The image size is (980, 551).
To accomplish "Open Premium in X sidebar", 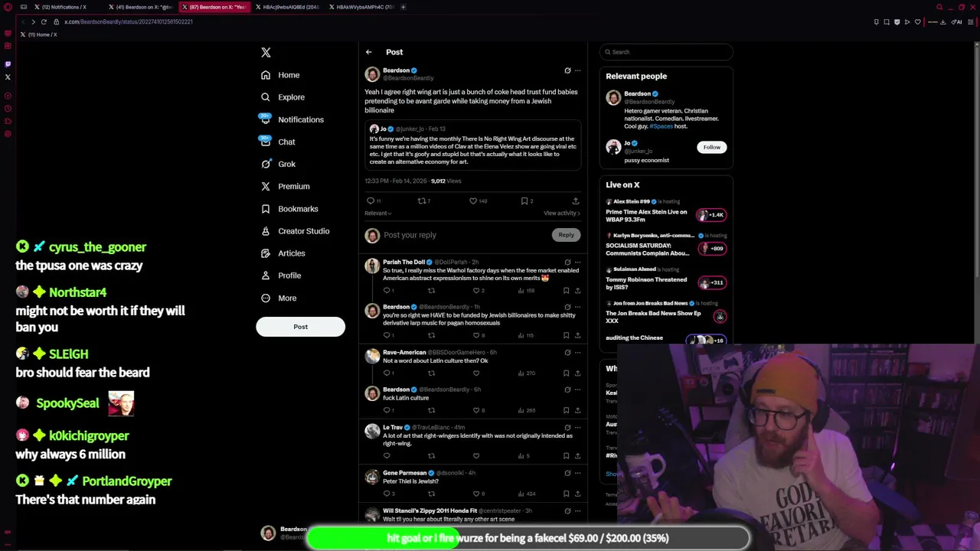I will click(x=285, y=186).
